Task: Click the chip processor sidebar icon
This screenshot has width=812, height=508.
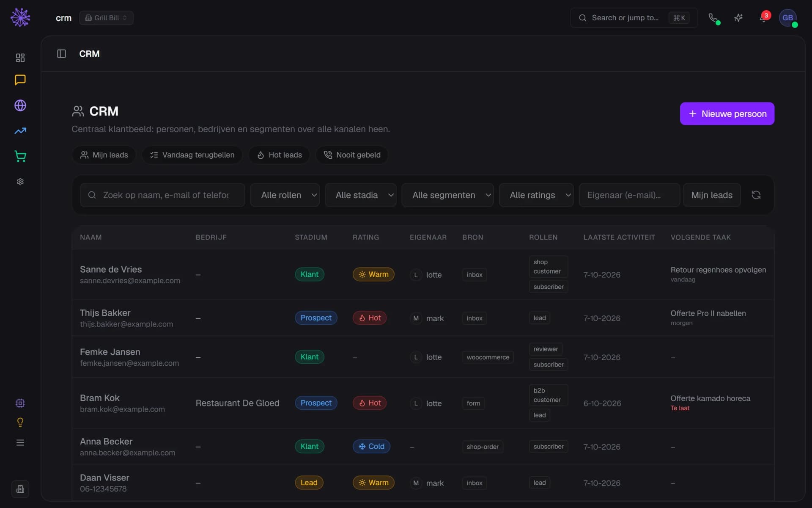Action: click(x=20, y=403)
